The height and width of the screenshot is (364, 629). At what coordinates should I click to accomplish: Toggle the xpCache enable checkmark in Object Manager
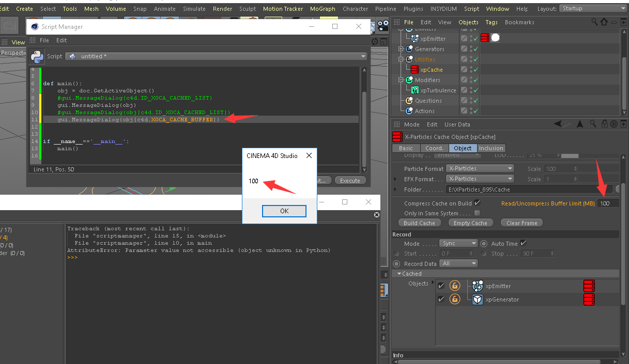pos(475,70)
